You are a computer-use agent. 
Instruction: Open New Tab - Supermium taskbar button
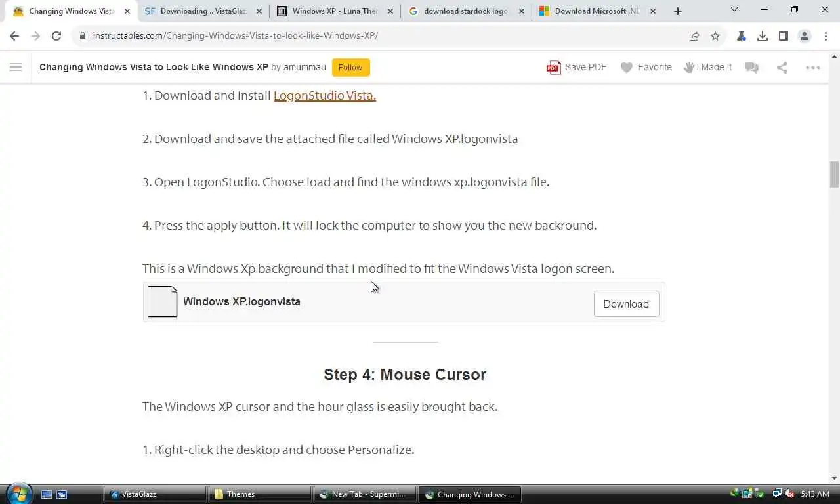coord(365,494)
